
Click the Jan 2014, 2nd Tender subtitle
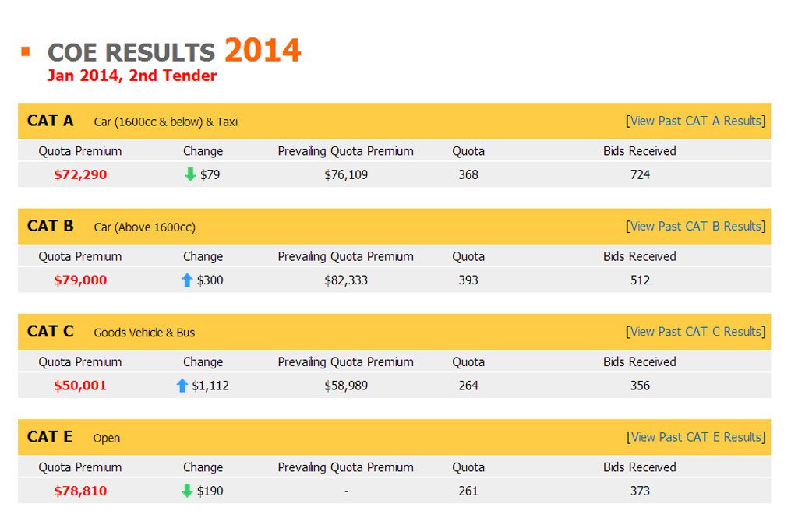coord(132,76)
